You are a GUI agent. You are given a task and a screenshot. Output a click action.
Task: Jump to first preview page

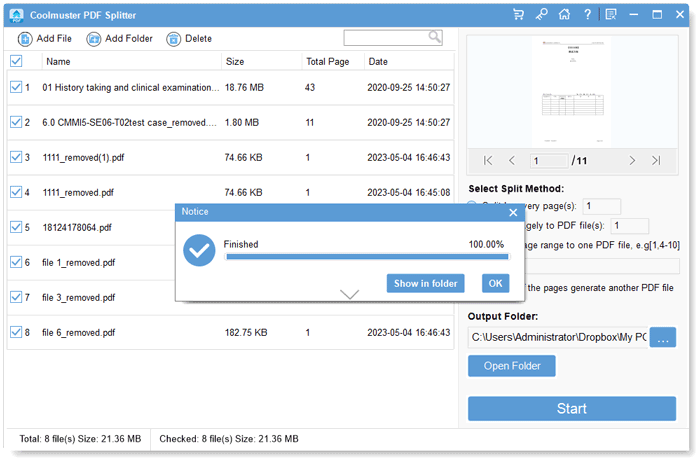pos(488,160)
